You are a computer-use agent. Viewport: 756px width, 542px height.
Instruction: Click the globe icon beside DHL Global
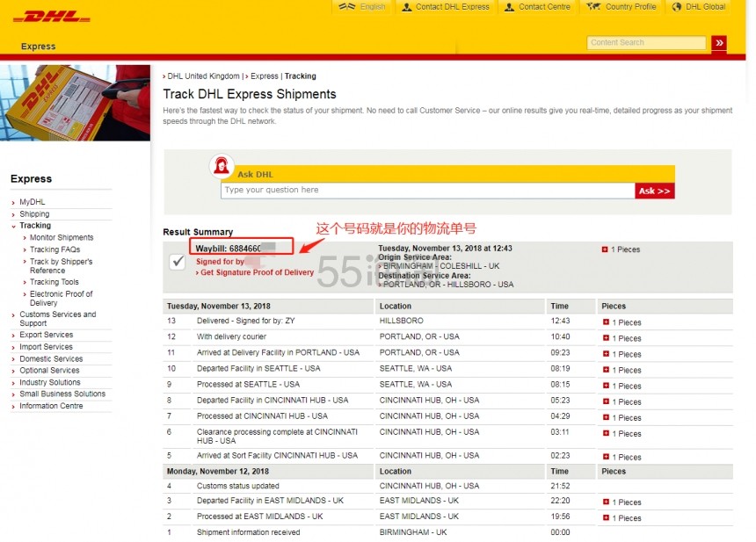coord(677,7)
